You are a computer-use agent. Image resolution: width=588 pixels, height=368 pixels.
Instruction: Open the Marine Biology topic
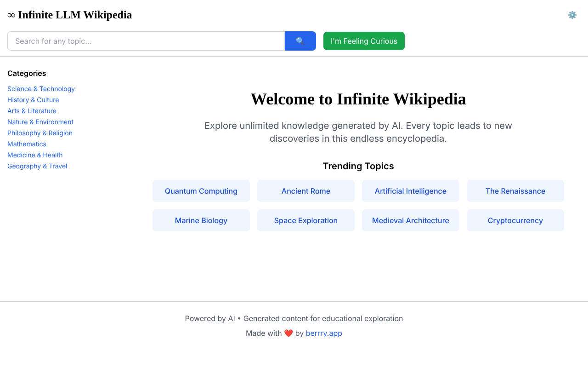201,220
